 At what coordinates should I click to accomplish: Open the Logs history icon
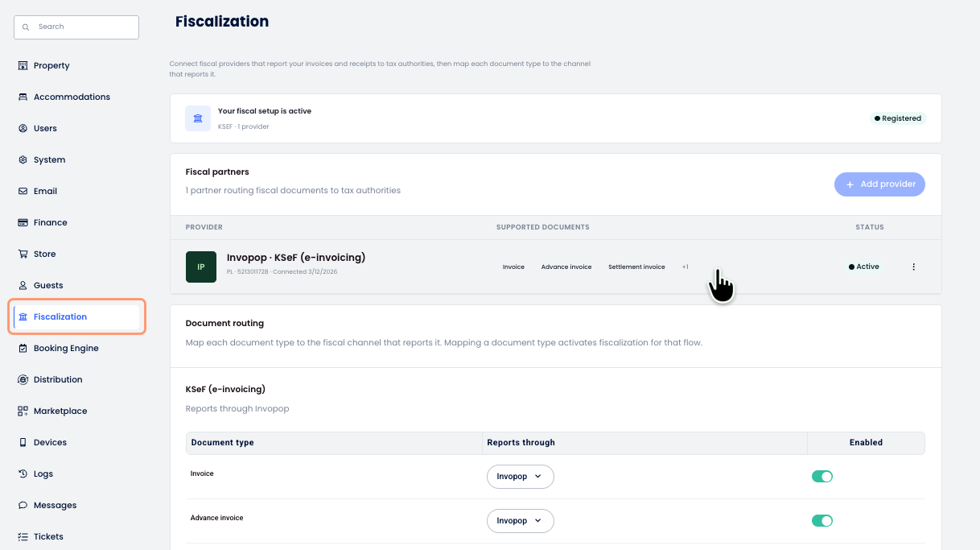(x=23, y=473)
